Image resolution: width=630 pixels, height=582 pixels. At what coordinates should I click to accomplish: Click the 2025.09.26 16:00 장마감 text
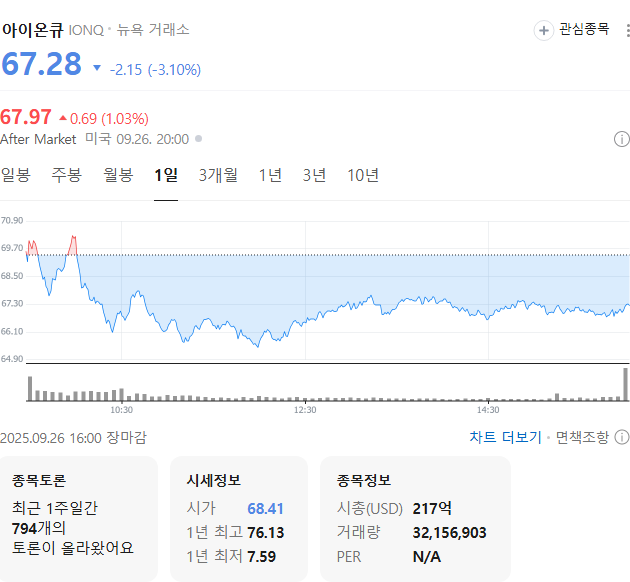(74, 438)
